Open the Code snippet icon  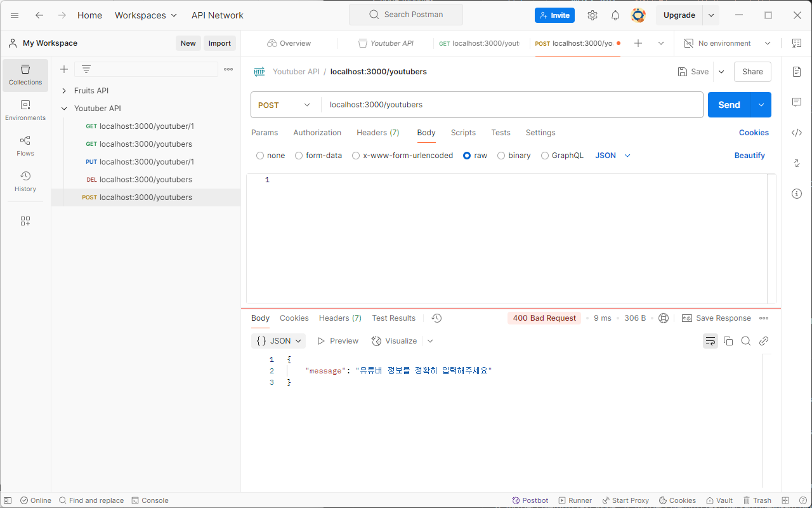(797, 133)
